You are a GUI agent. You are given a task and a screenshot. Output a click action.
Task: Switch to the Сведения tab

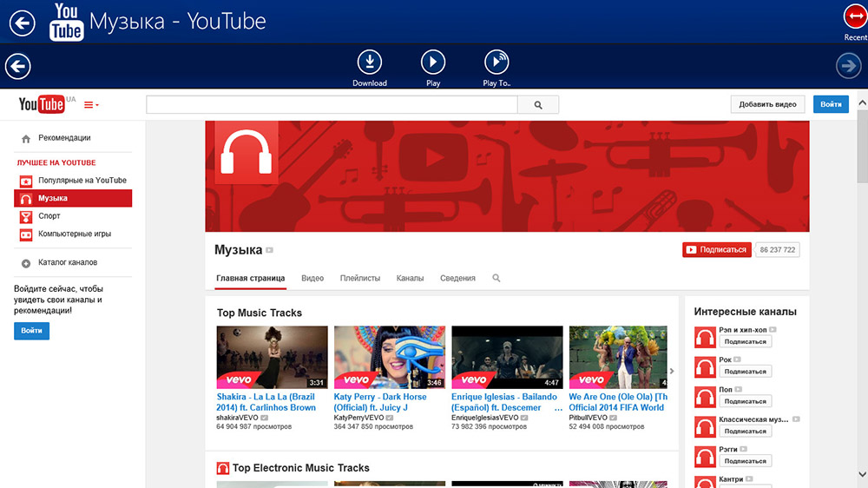(457, 278)
